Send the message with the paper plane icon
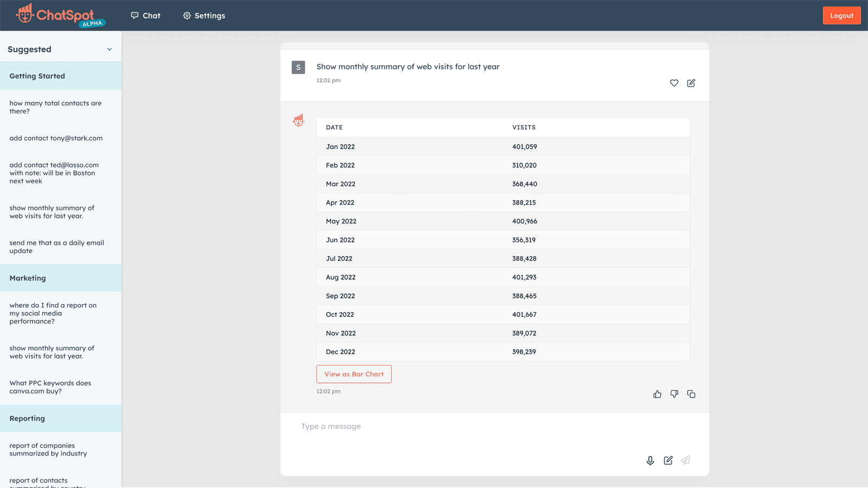 tap(686, 460)
